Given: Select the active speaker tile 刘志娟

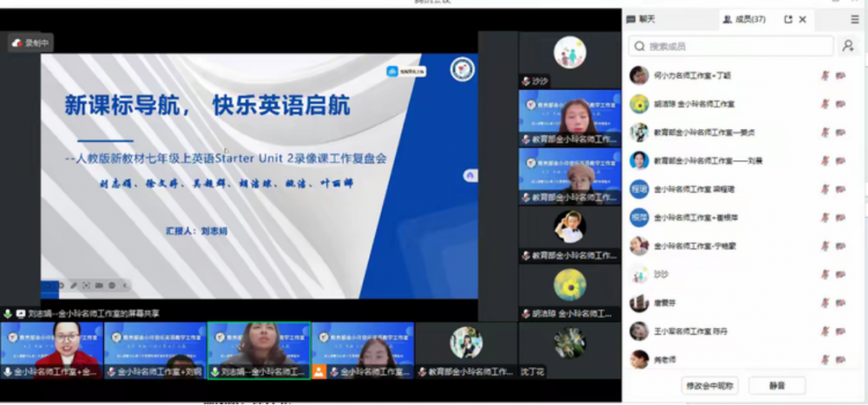Looking at the screenshot, I should click(259, 350).
